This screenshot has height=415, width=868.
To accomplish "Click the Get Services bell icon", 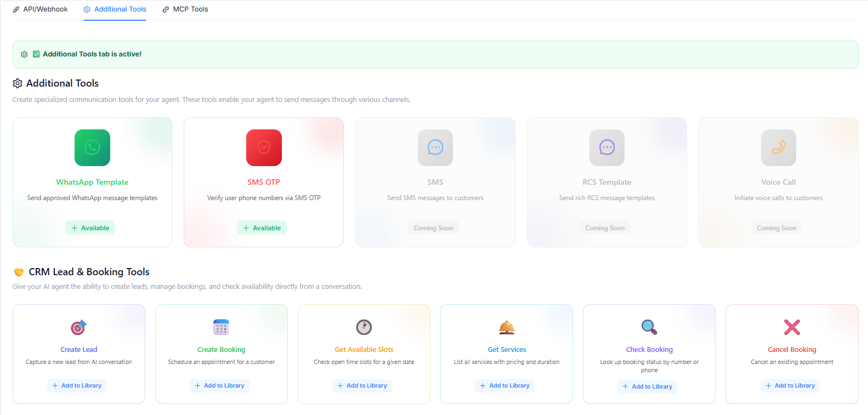I will coord(507,327).
